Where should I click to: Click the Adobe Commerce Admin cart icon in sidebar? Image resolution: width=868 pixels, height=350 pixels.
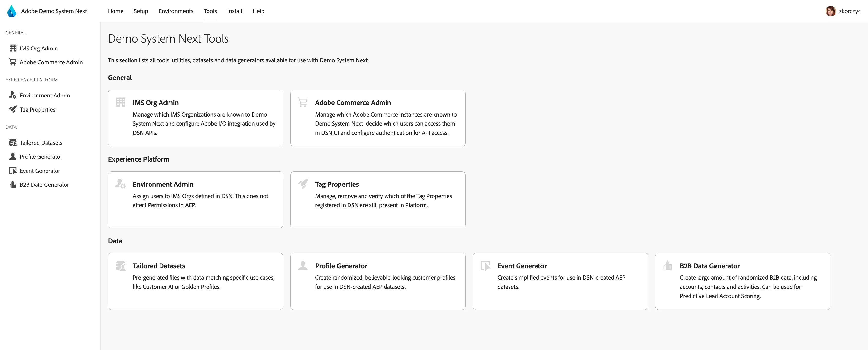[13, 62]
